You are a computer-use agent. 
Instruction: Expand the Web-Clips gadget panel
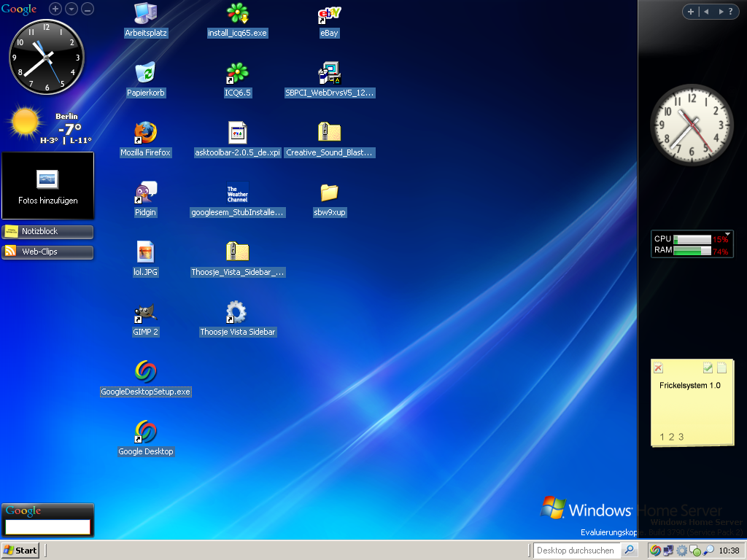[x=48, y=252]
